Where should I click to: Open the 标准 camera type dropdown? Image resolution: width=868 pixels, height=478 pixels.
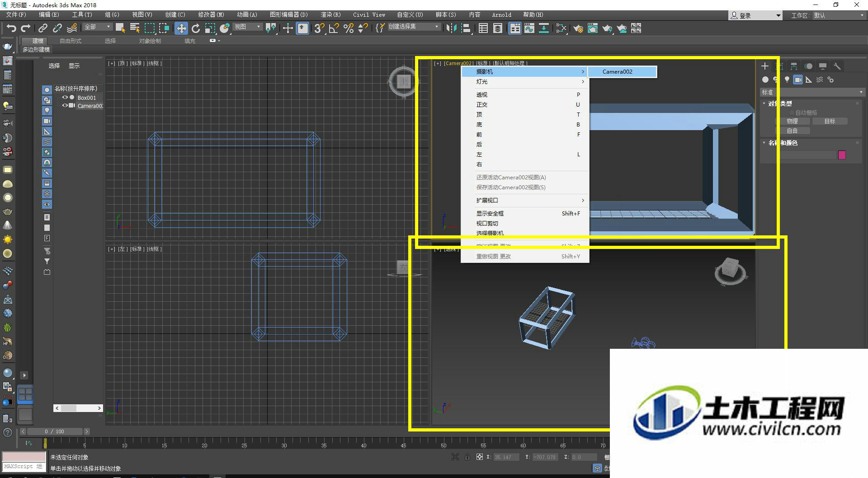[x=812, y=92]
